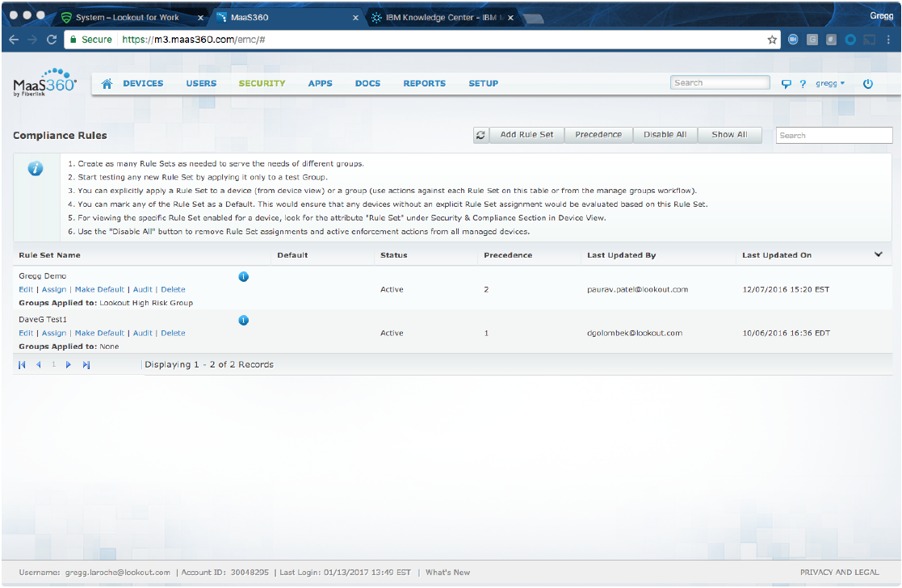
Task: Open the SETUP menu
Action: [483, 83]
